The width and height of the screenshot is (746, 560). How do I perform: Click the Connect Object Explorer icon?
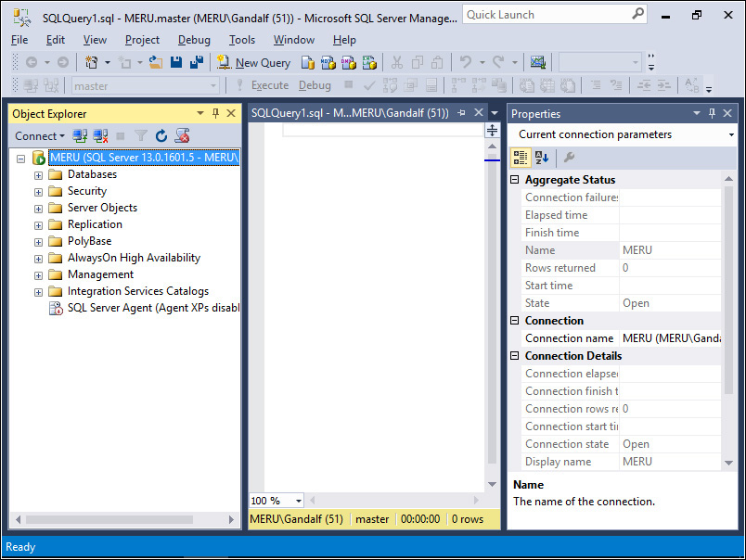point(80,135)
